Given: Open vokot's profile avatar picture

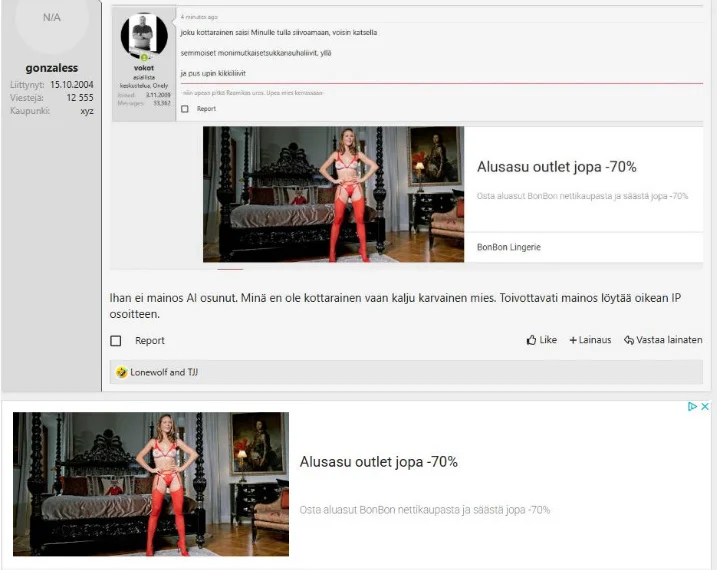Looking at the screenshot, I should coord(144,36).
